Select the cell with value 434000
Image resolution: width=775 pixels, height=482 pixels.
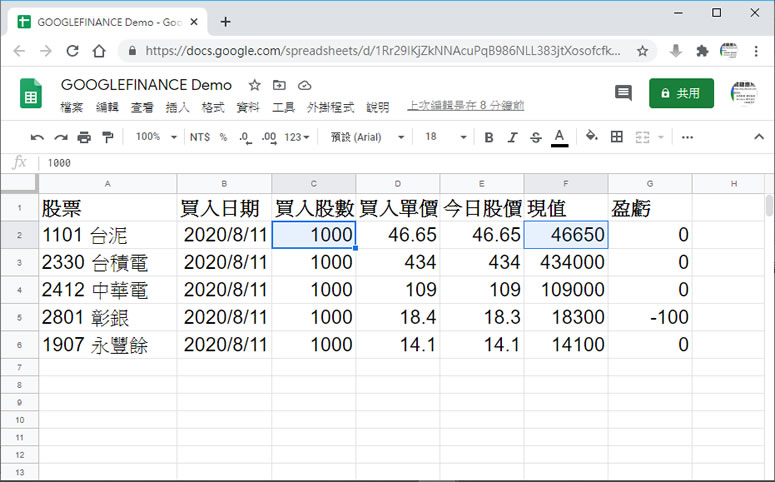tap(566, 262)
